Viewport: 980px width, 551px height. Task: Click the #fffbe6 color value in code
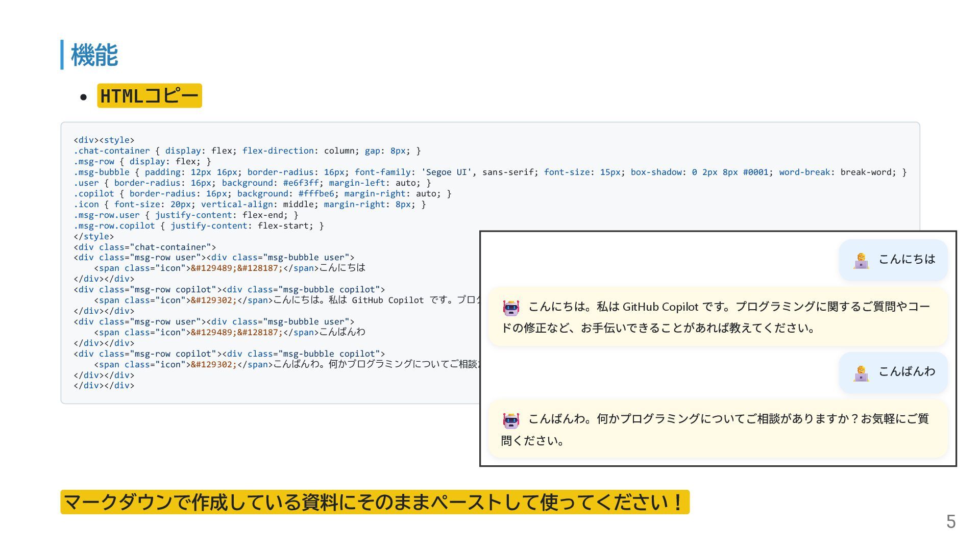click(316, 193)
